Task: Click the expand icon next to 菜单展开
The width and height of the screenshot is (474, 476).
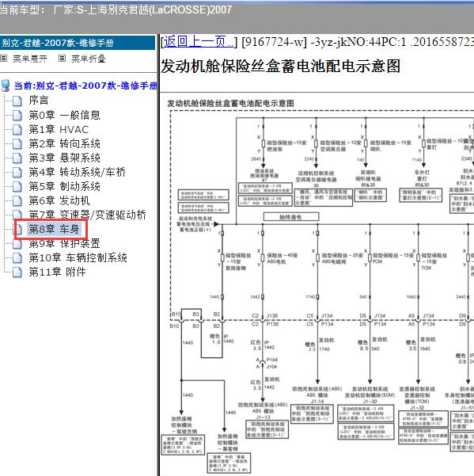Action: coord(4,59)
